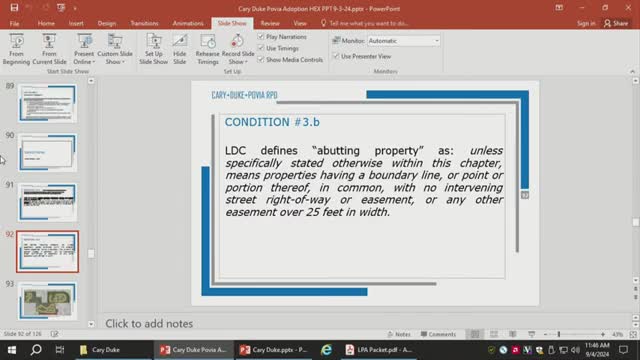
Task: Switch to the Review tab
Action: pos(270,23)
